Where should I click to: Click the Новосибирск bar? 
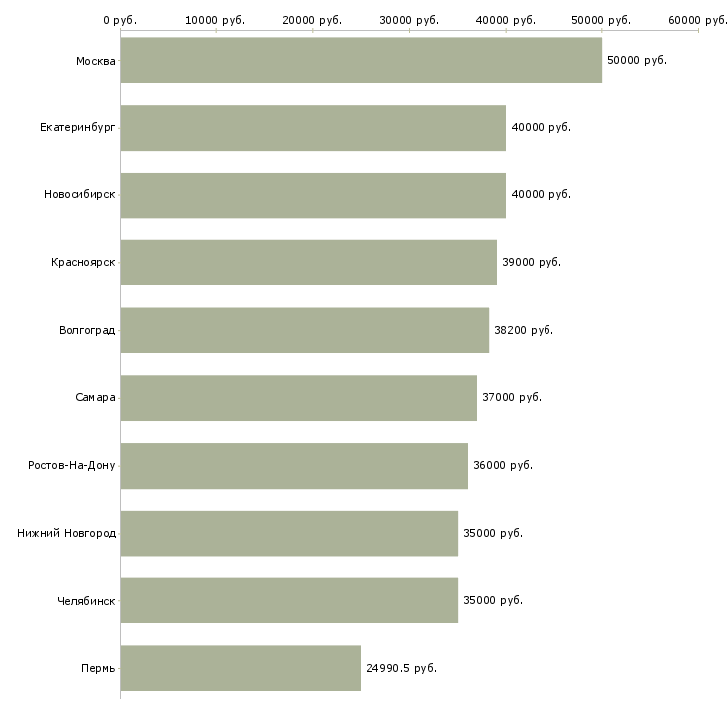[x=313, y=195]
